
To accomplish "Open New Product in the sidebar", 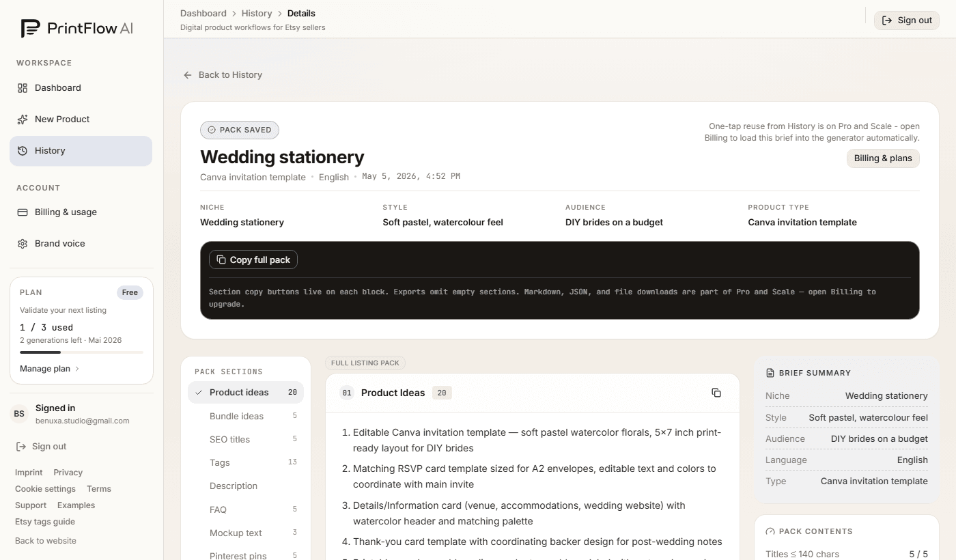I will (x=81, y=119).
